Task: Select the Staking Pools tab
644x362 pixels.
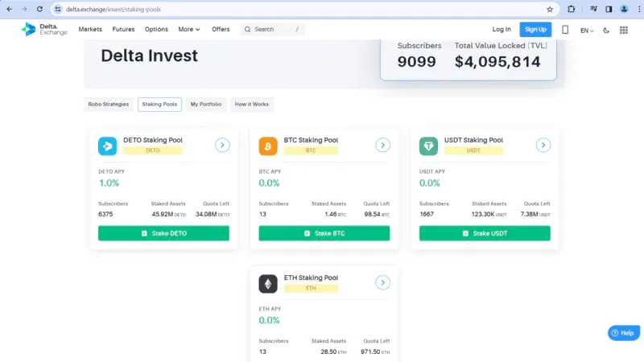Action: coord(159,105)
